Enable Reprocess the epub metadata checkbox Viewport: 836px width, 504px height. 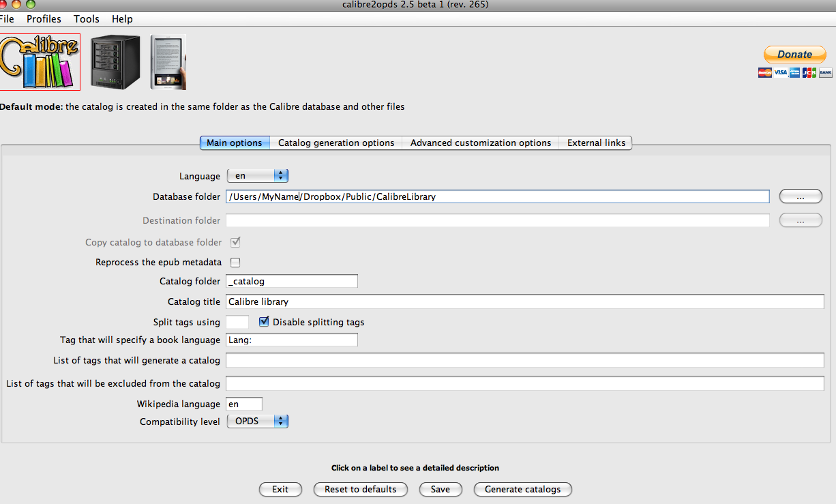tap(236, 262)
